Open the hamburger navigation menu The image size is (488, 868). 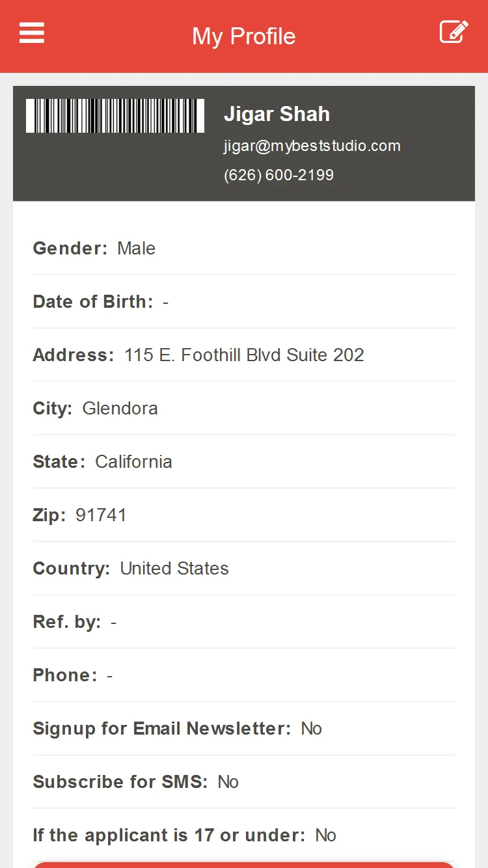pyautogui.click(x=32, y=33)
